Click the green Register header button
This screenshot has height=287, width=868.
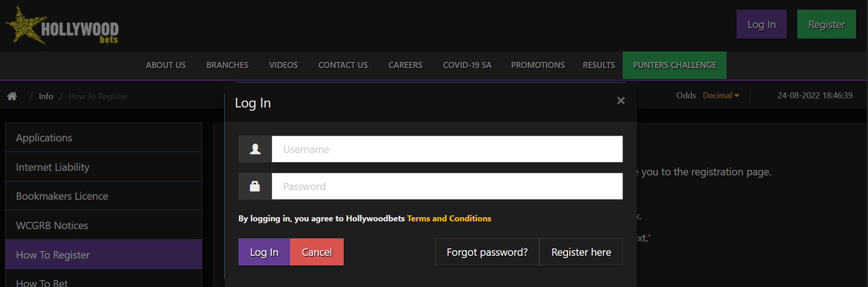click(x=826, y=24)
